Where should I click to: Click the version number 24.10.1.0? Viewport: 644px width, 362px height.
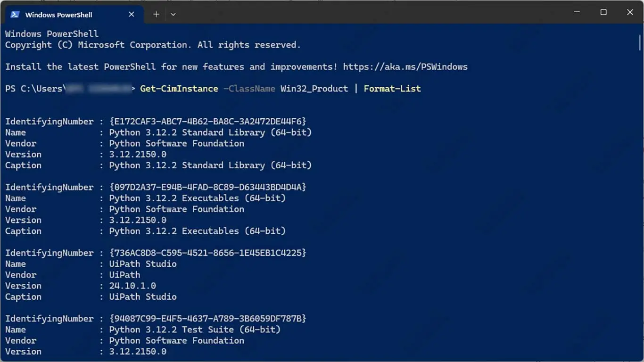(x=132, y=286)
